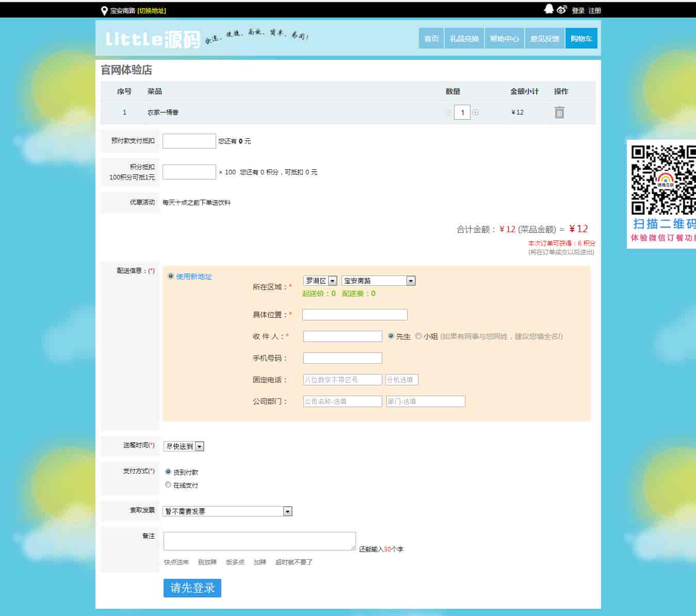Click the Weibo login icon
This screenshot has width=696, height=616.
tap(562, 9)
